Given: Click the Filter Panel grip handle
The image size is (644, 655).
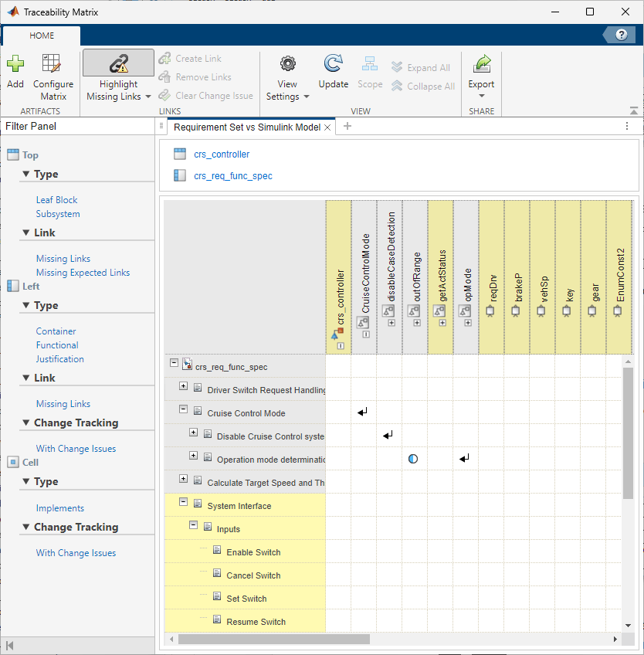Looking at the screenshot, I should (x=161, y=125).
